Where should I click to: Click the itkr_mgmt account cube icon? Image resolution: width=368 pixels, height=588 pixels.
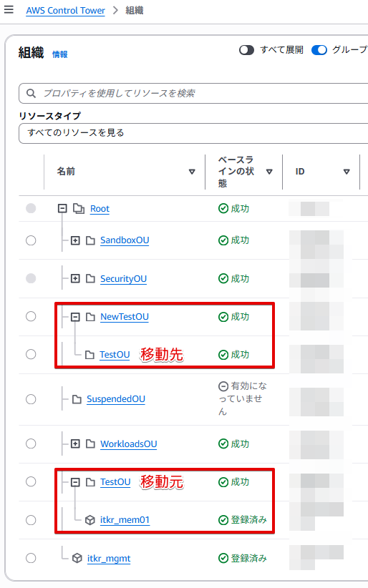coord(77,558)
